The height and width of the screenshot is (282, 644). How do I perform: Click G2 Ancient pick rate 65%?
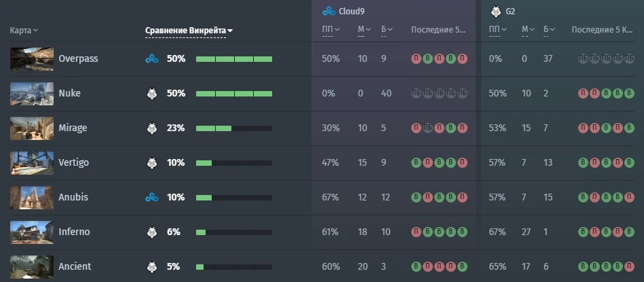tap(497, 266)
